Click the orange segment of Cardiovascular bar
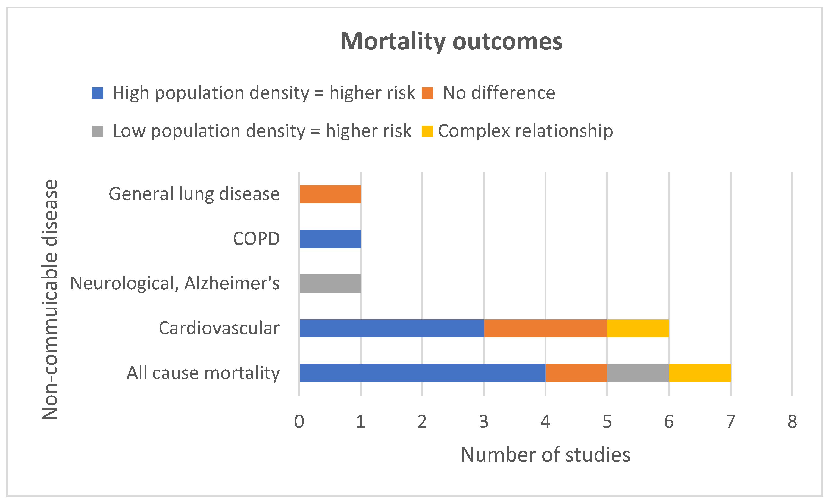The image size is (828, 504). click(x=545, y=328)
